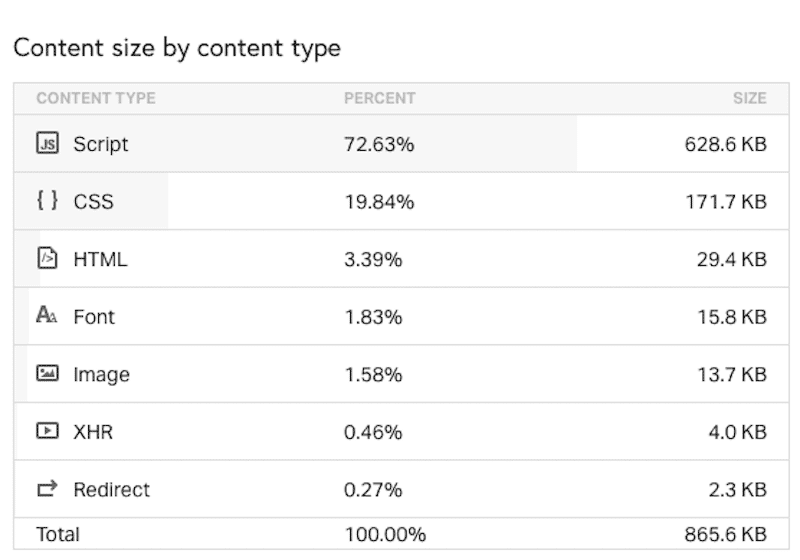Sort by the PERCENT column header
The width and height of the screenshot is (800, 560).
coord(380,98)
